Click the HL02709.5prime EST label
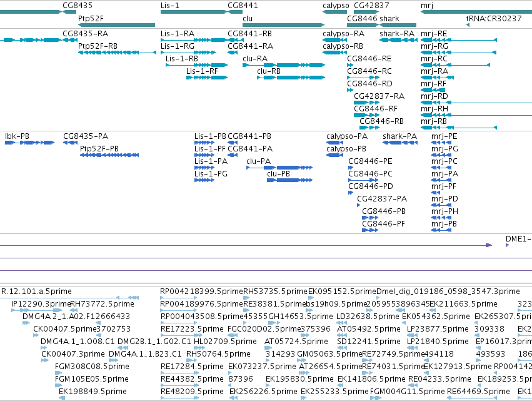The height and width of the screenshot is (401, 532). click(225, 342)
